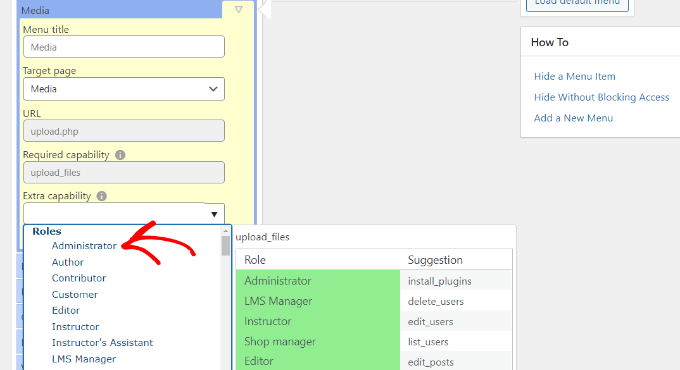This screenshot has height=370, width=680.
Task: Click Extra capability info icon
Action: click(101, 196)
